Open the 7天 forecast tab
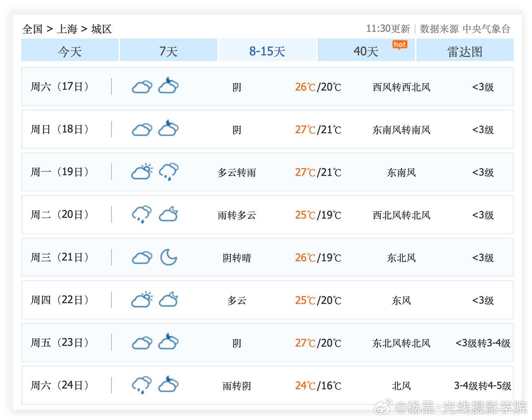532x420 pixels. [x=169, y=50]
